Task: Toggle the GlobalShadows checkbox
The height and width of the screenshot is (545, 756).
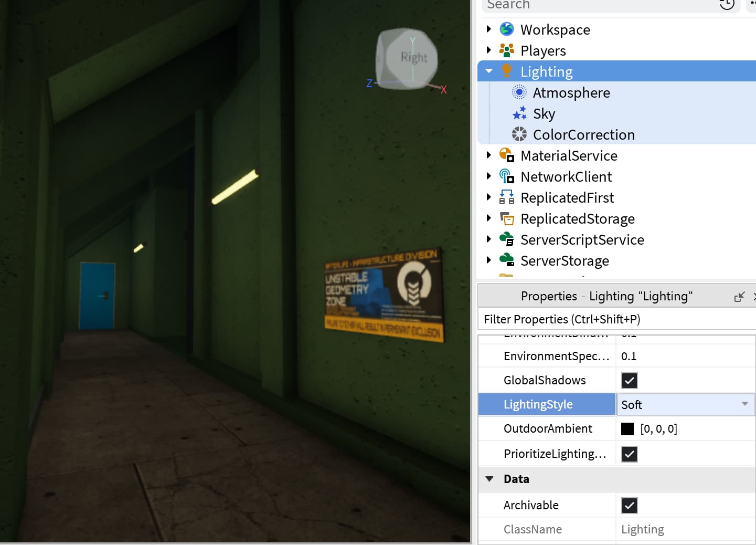Action: (x=629, y=380)
